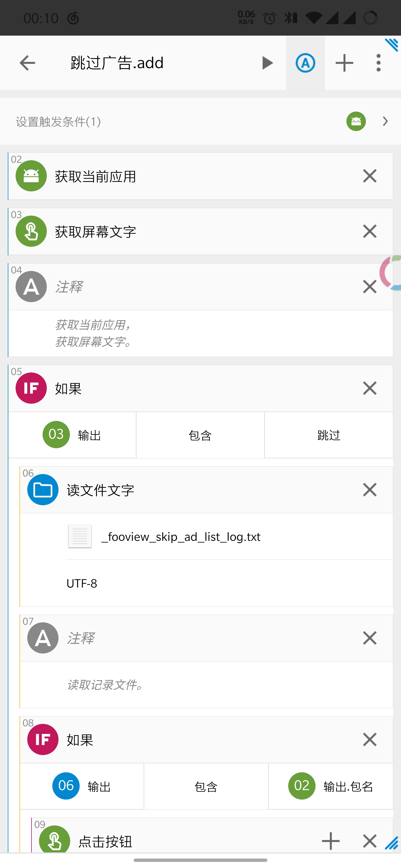
Task: Select 02 输出.包名 operand in step 08
Action: tap(331, 786)
